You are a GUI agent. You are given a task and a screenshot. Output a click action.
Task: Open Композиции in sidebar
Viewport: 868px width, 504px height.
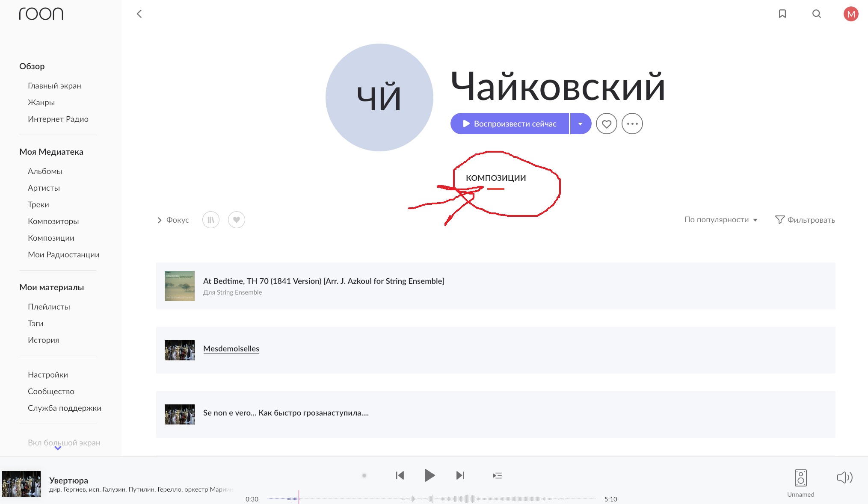[x=51, y=238]
